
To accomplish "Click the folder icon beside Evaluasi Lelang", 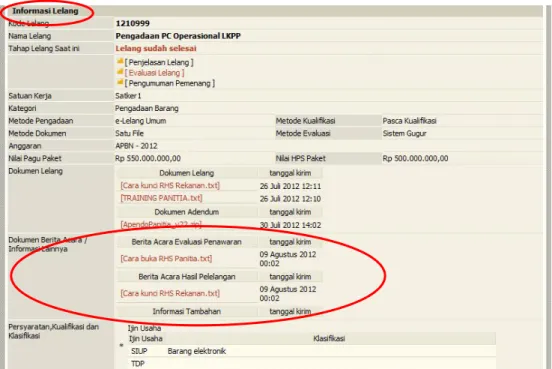I will [120, 72].
